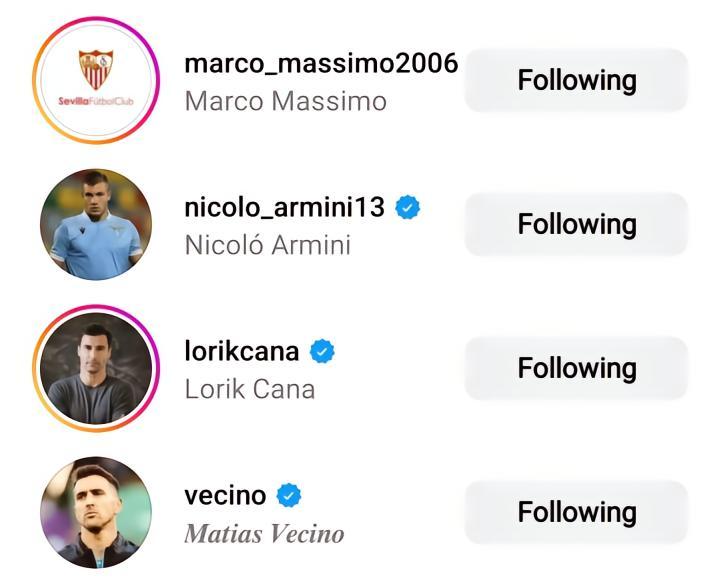Open Matias Vecino's profile picture
Viewport: 720px width, 578px height.
pyautogui.click(x=96, y=512)
